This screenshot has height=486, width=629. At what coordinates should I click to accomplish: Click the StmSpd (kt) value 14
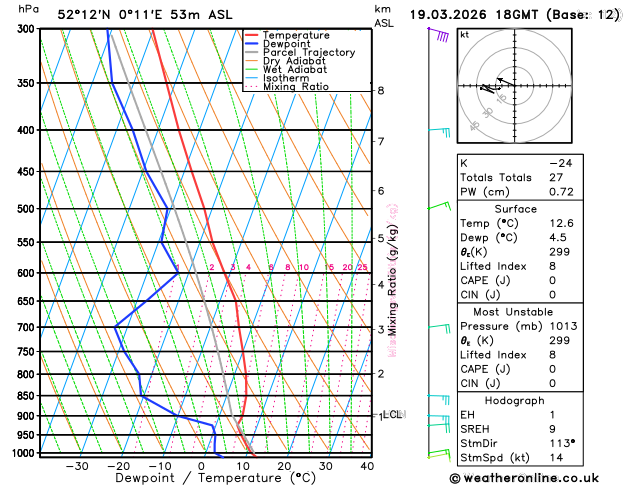click(x=556, y=458)
